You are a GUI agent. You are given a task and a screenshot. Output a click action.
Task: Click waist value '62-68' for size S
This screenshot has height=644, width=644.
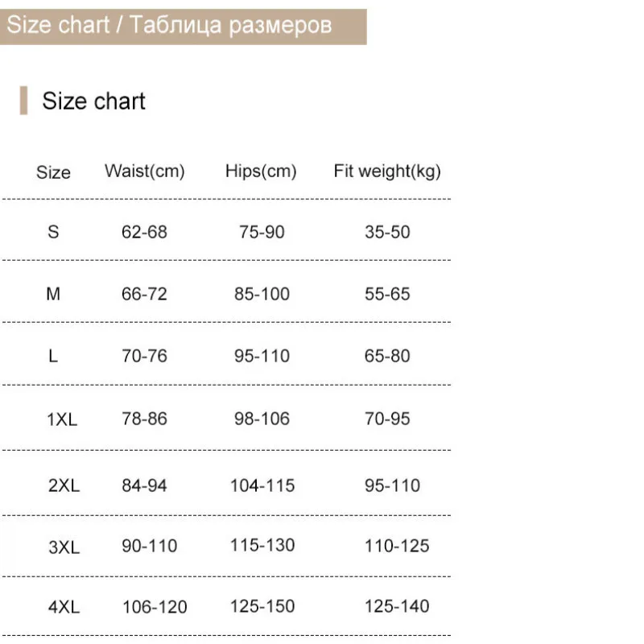[x=144, y=232]
